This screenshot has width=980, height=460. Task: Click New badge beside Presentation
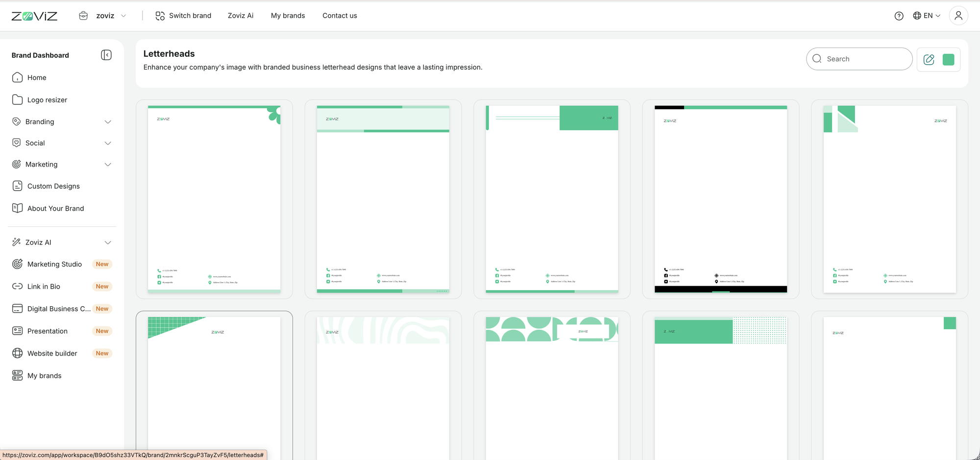102,331
